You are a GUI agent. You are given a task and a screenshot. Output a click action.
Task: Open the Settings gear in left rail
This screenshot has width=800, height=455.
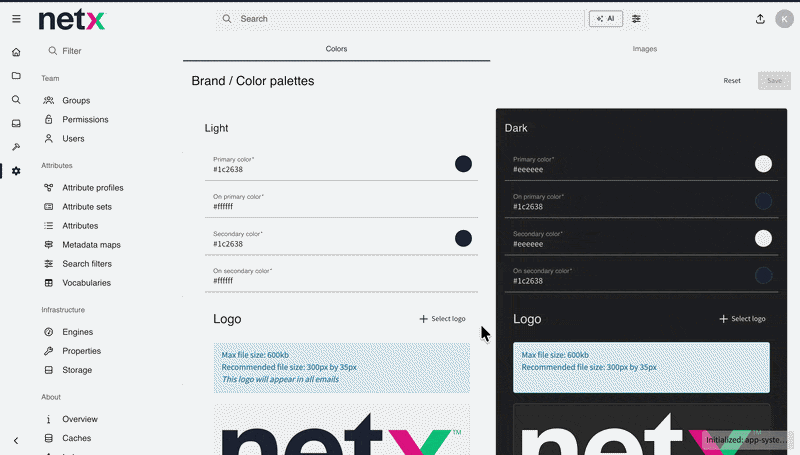coord(16,171)
